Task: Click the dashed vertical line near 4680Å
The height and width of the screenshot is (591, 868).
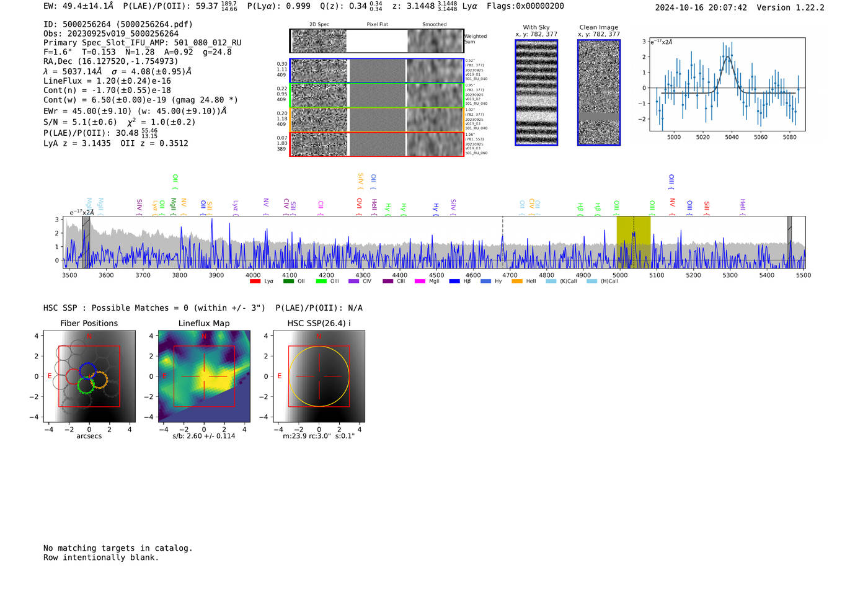Action: coord(502,242)
